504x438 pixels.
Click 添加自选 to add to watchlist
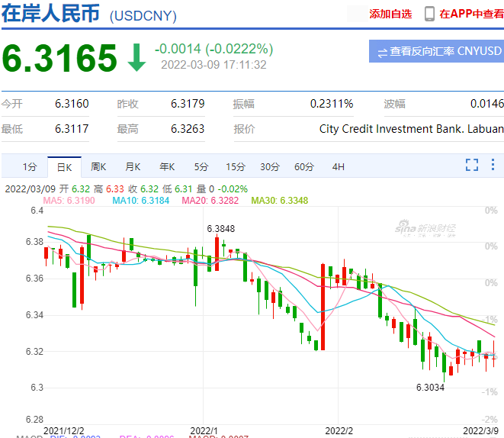point(390,14)
